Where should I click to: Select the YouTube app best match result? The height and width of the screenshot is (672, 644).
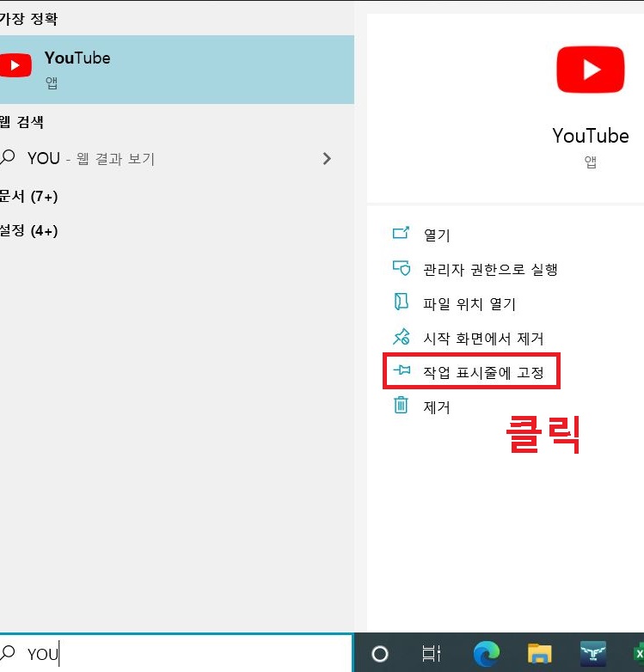tap(176, 70)
